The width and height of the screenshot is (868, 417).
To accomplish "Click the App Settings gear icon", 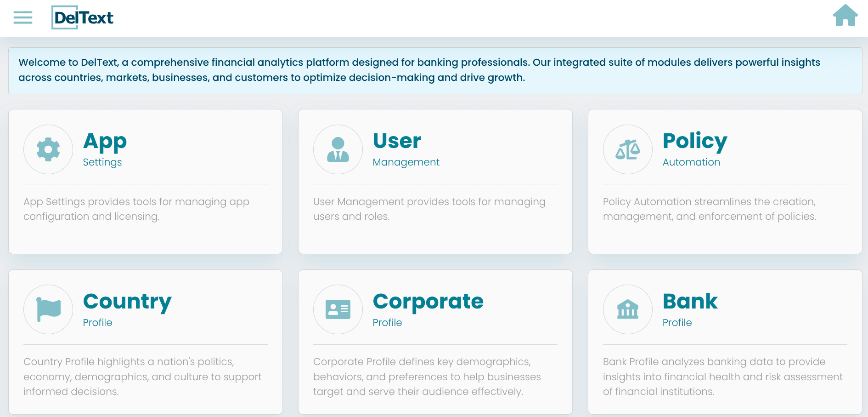I will coord(48,149).
